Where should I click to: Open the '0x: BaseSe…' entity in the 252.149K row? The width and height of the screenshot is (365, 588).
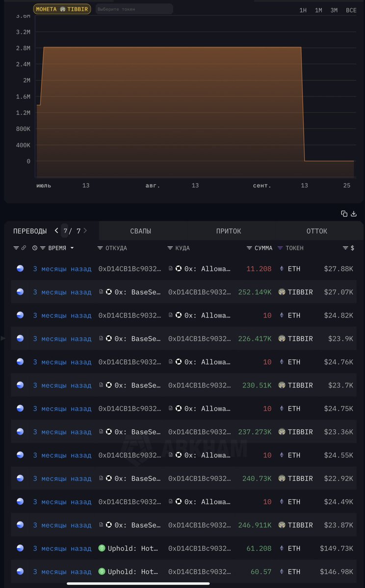coord(138,292)
